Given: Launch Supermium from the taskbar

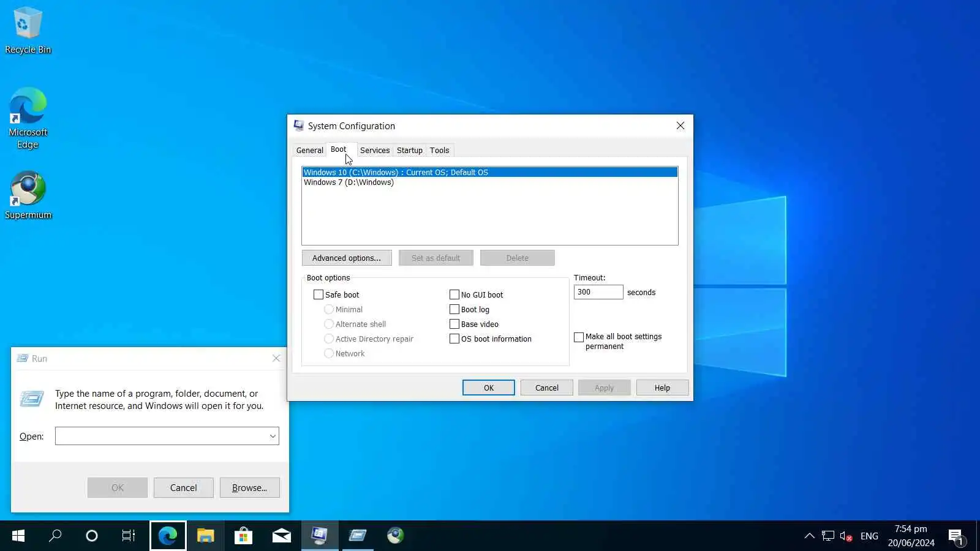Looking at the screenshot, I should point(395,536).
